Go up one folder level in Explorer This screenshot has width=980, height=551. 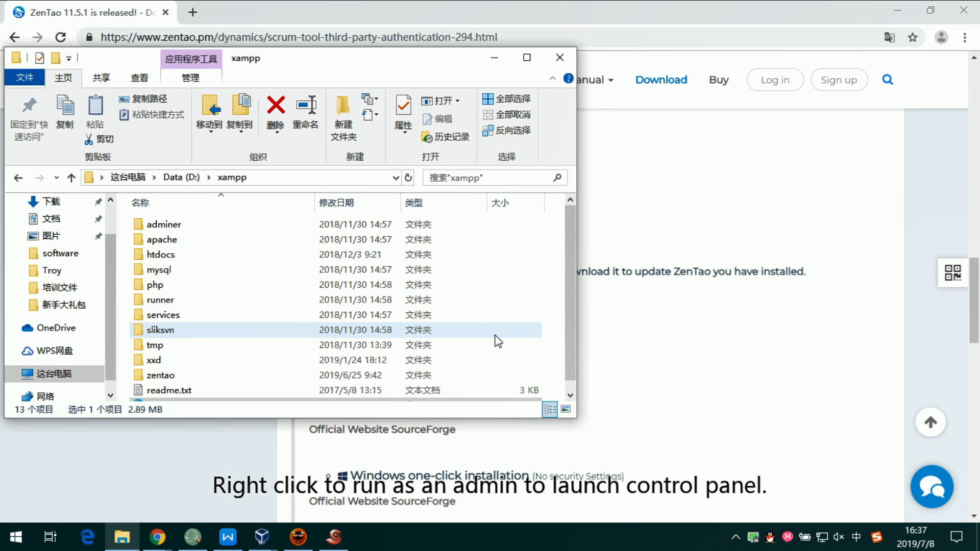tap(71, 178)
